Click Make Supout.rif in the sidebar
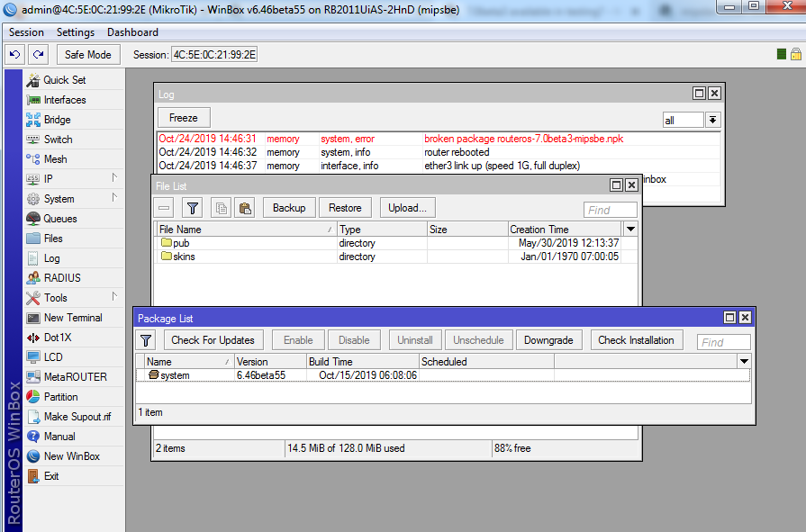This screenshot has height=532, width=806. (x=75, y=417)
